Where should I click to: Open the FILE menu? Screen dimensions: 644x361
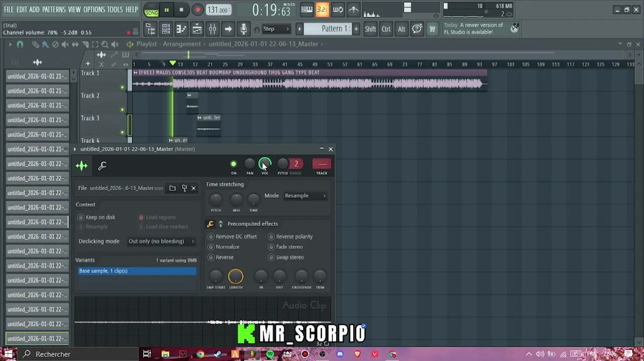(x=9, y=10)
